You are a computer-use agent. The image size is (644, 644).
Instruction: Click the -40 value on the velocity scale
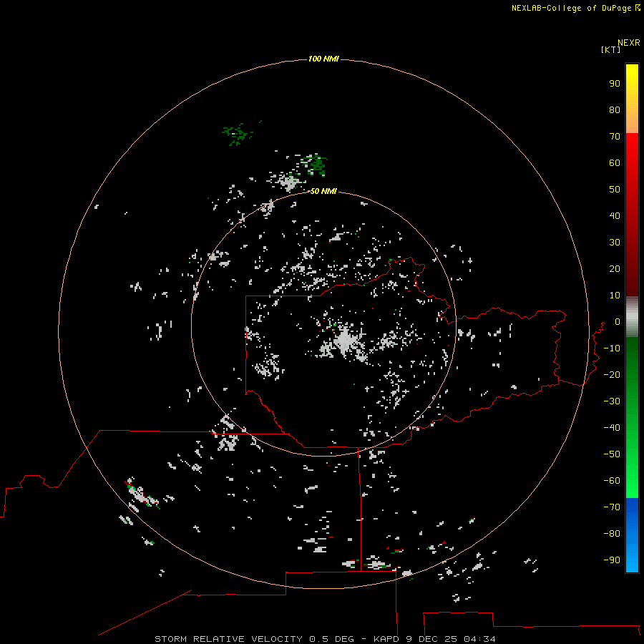[x=612, y=428]
